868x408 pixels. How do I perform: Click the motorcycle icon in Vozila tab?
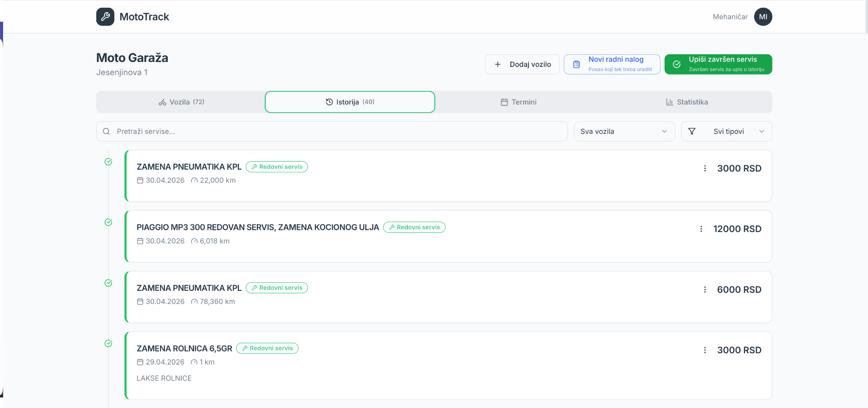click(x=162, y=102)
